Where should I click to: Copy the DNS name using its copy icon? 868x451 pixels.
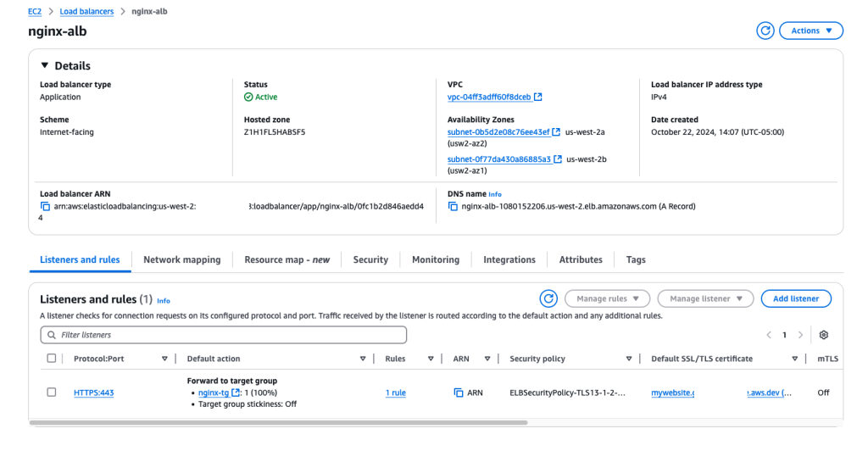453,206
